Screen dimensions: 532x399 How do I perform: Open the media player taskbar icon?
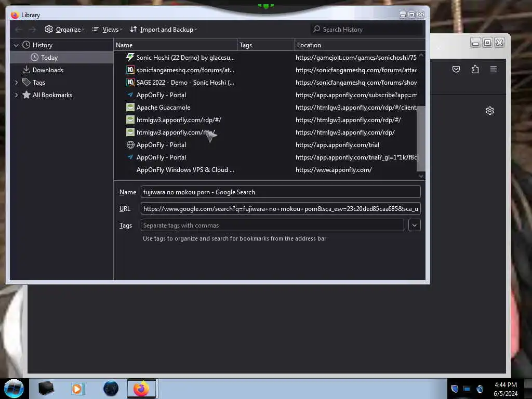(x=77, y=389)
